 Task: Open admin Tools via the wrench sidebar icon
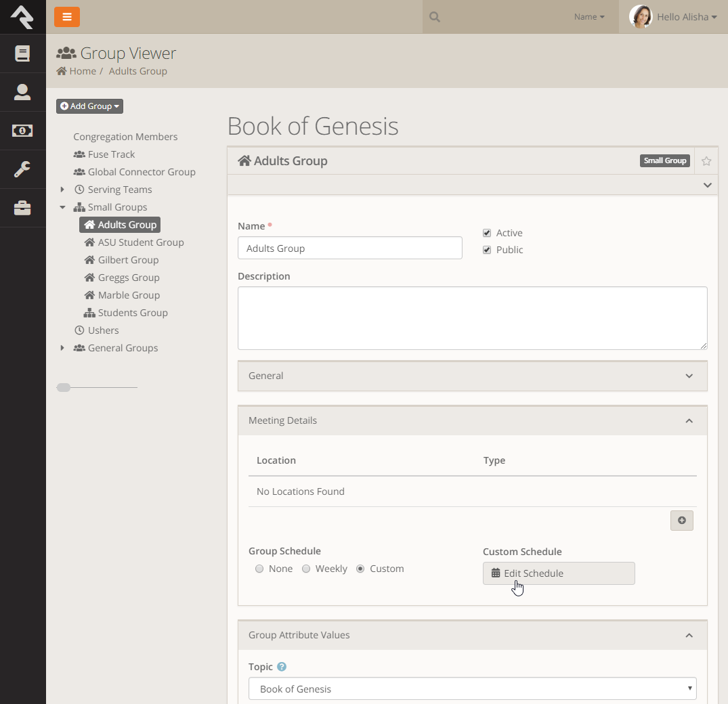(x=23, y=169)
